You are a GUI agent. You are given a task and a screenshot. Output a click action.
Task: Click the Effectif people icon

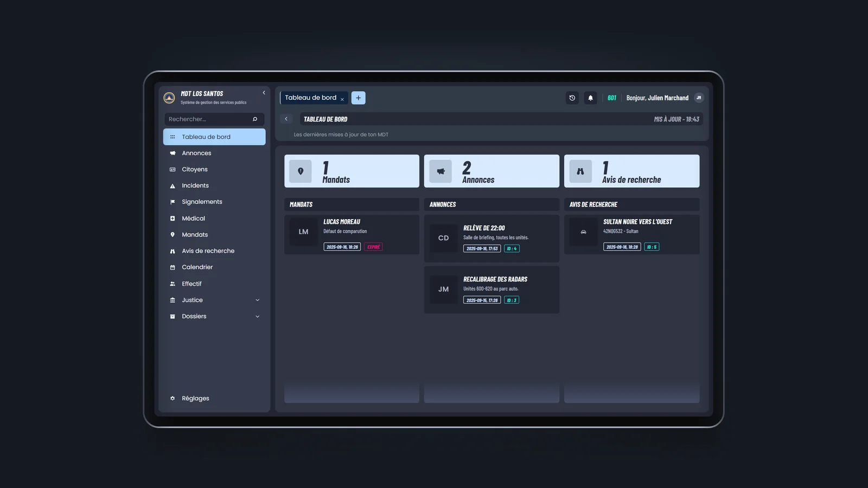click(173, 284)
